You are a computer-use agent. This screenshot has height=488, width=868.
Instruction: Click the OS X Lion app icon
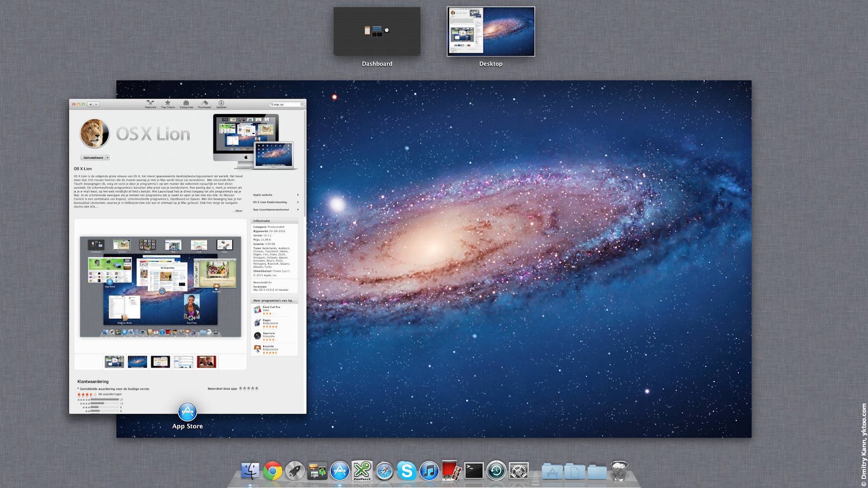click(x=94, y=133)
